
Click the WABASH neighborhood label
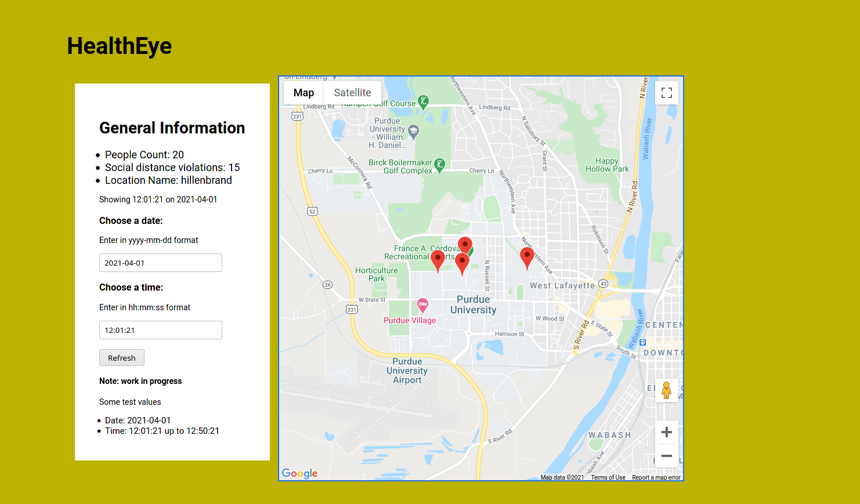[x=610, y=435]
